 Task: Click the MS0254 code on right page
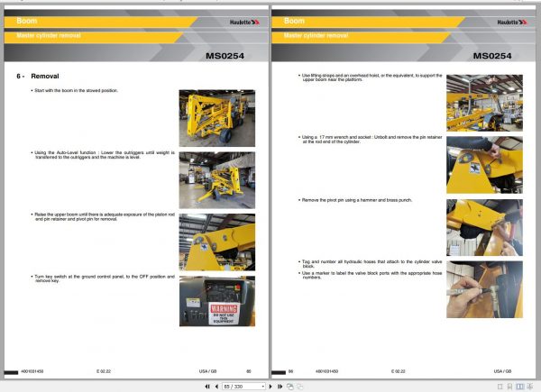coord(492,56)
